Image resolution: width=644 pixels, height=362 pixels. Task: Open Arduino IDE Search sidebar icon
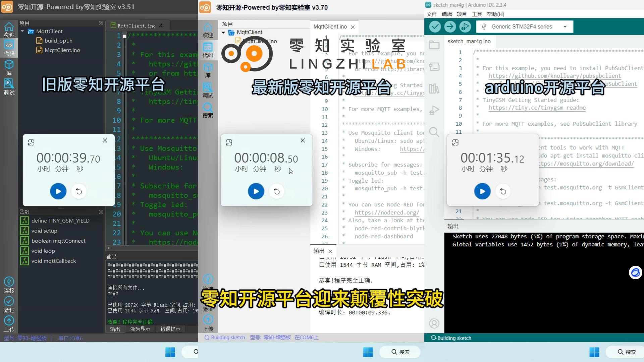434,132
